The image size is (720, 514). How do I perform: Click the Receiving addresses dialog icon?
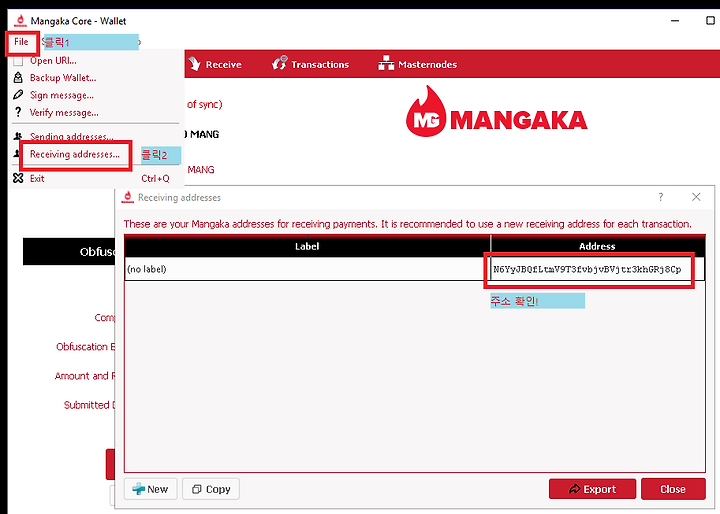pyautogui.click(x=127, y=197)
